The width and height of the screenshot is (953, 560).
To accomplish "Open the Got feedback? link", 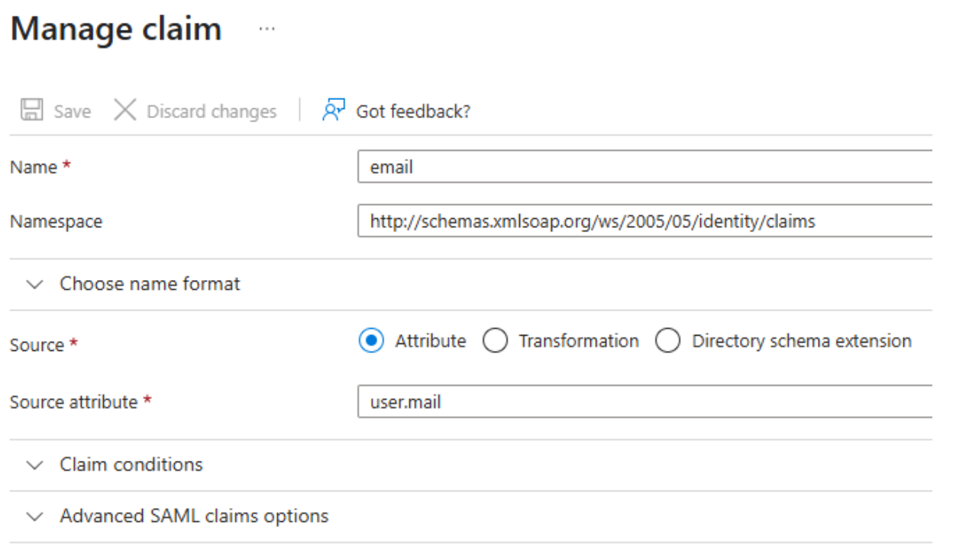I will pos(413,111).
